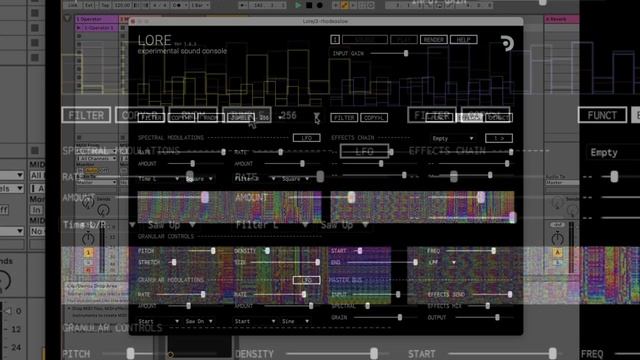Screen dimensions: 640x360
Task: Click the LORE logo icon
Action: pos(507,43)
